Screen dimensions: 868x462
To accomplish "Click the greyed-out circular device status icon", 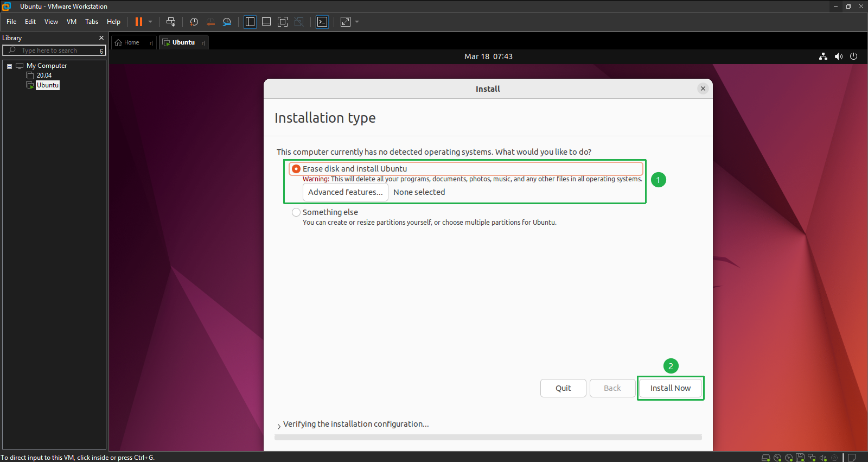I will [834, 458].
